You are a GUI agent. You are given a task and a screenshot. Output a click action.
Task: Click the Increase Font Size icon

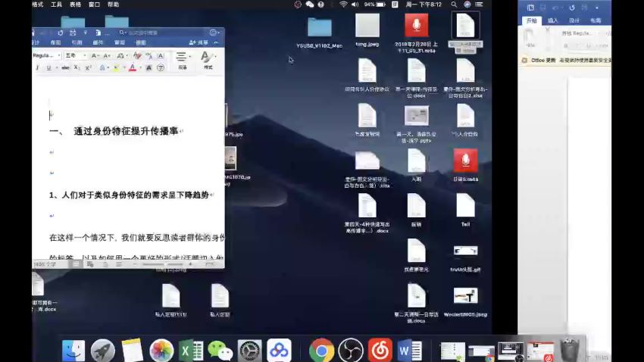tap(95, 56)
